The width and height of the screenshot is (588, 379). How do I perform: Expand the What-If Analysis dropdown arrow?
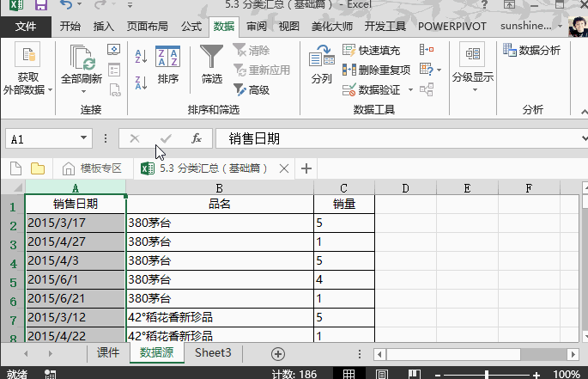[439, 70]
